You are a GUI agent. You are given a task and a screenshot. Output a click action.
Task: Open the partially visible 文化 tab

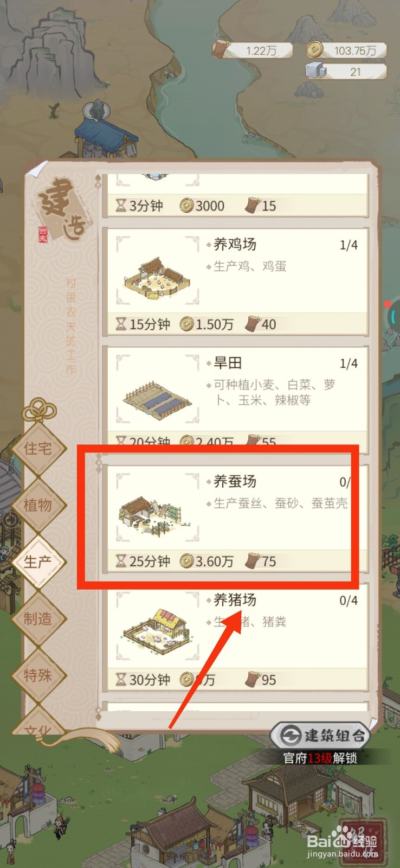pyautogui.click(x=38, y=724)
